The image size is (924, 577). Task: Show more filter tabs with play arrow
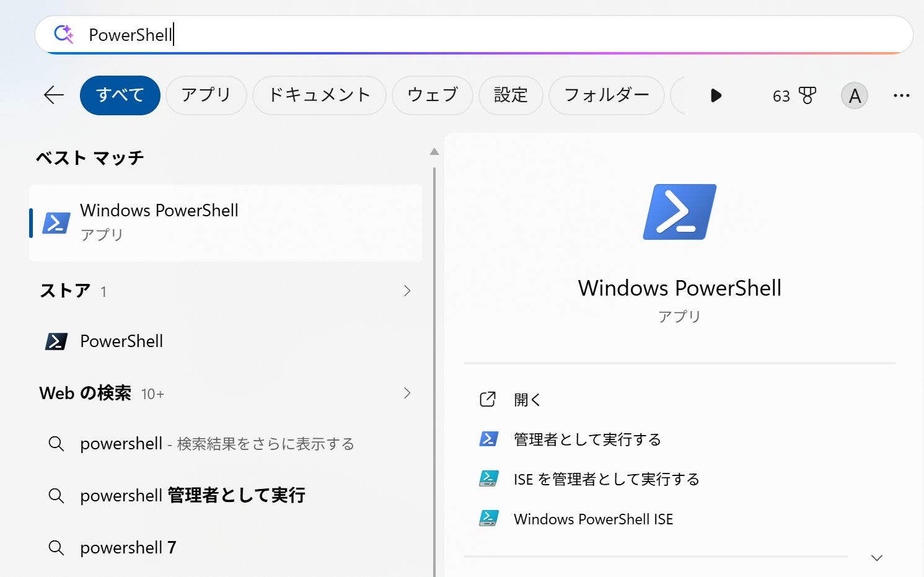716,95
